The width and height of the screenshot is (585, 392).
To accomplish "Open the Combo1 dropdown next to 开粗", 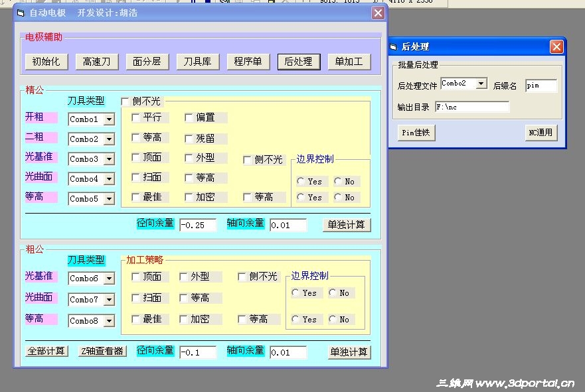I will click(x=110, y=119).
